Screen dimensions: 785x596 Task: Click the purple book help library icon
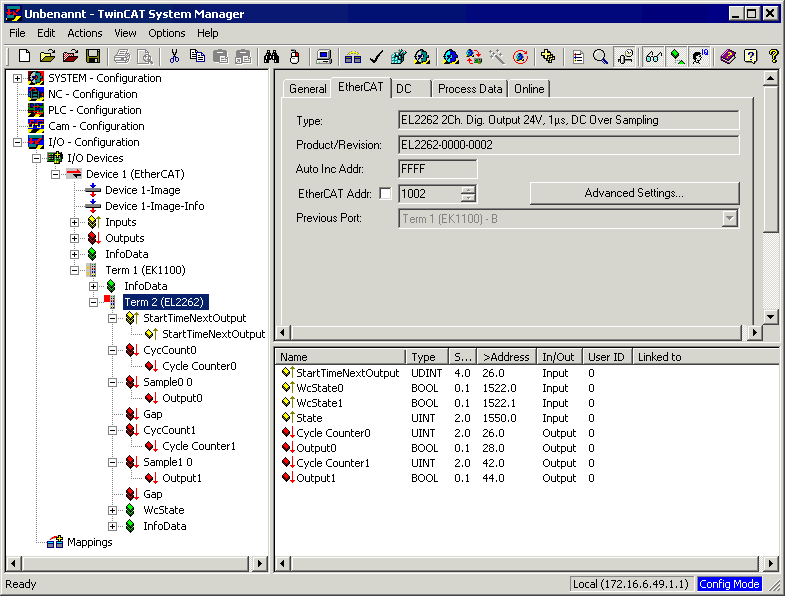(728, 57)
